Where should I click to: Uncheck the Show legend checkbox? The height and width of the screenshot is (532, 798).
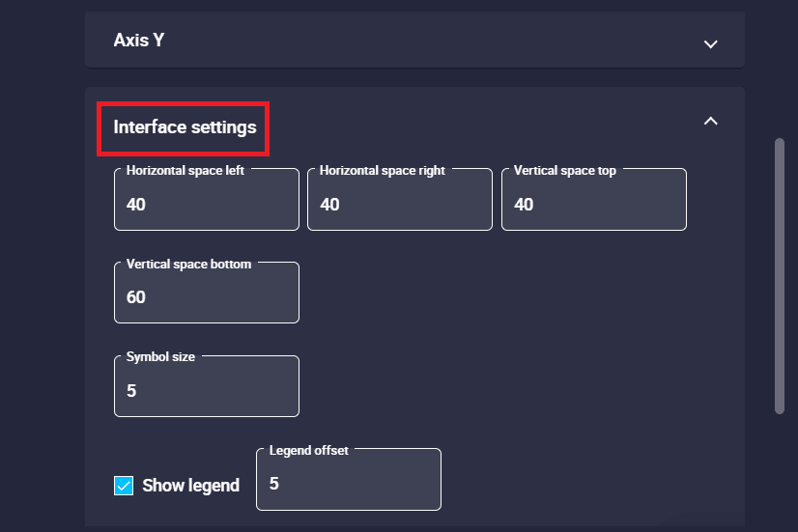pos(124,486)
